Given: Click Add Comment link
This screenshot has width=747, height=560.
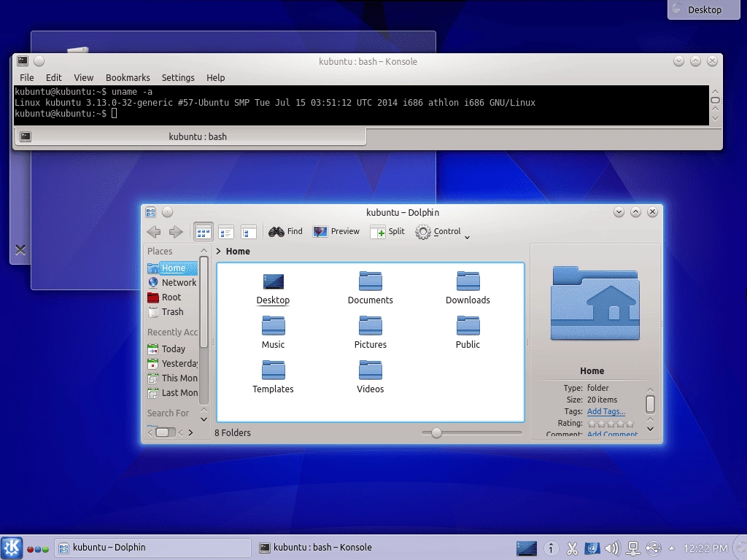Looking at the screenshot, I should pyautogui.click(x=612, y=434).
